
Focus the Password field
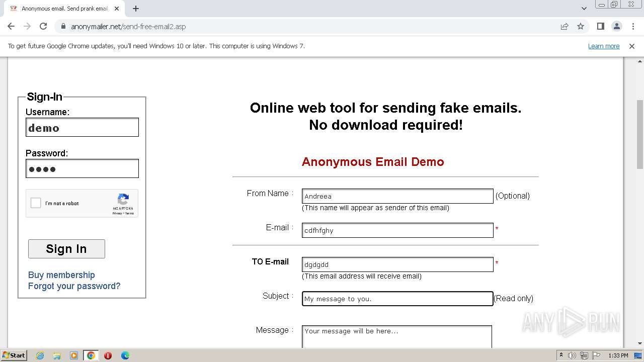(82, 168)
